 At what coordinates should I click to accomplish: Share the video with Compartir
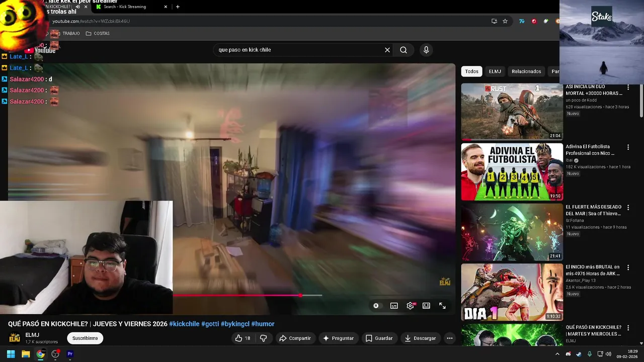(295, 338)
